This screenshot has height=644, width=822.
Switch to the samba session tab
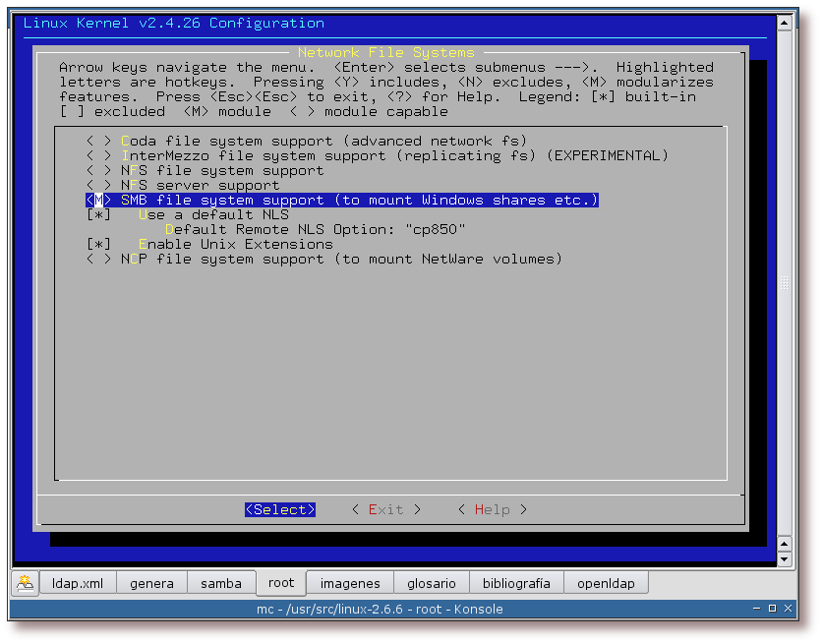point(221,583)
